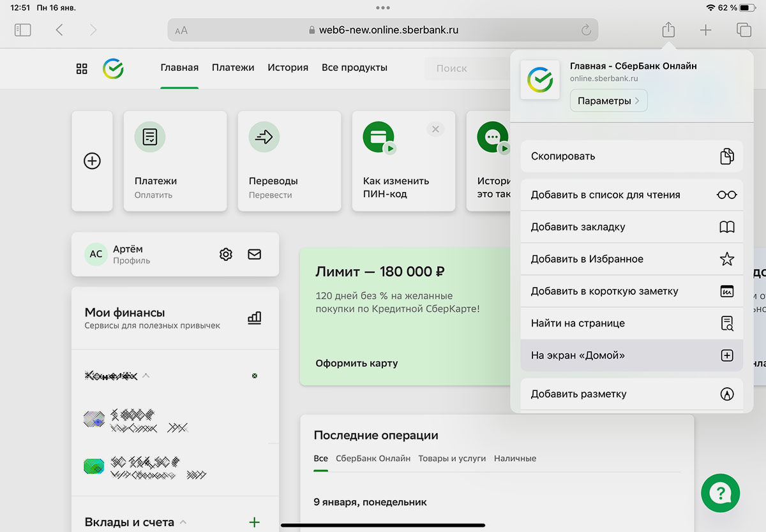766x532 pixels.
Task: Select Все operations filter tab
Action: click(320, 458)
